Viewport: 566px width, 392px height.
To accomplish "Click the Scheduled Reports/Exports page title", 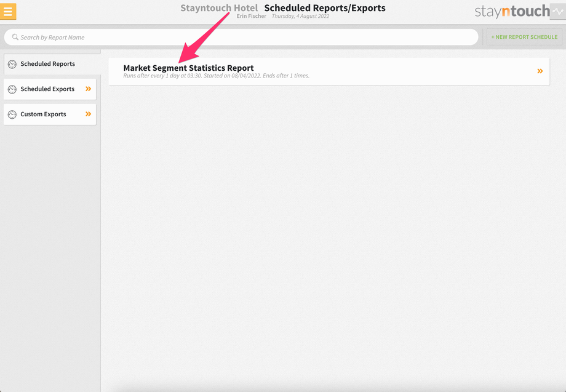I will (x=325, y=8).
